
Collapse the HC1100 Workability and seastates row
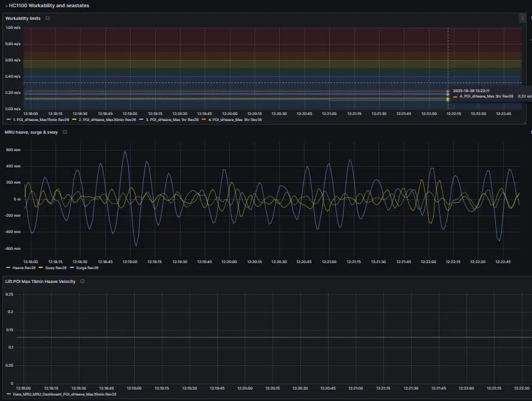coord(7,5)
